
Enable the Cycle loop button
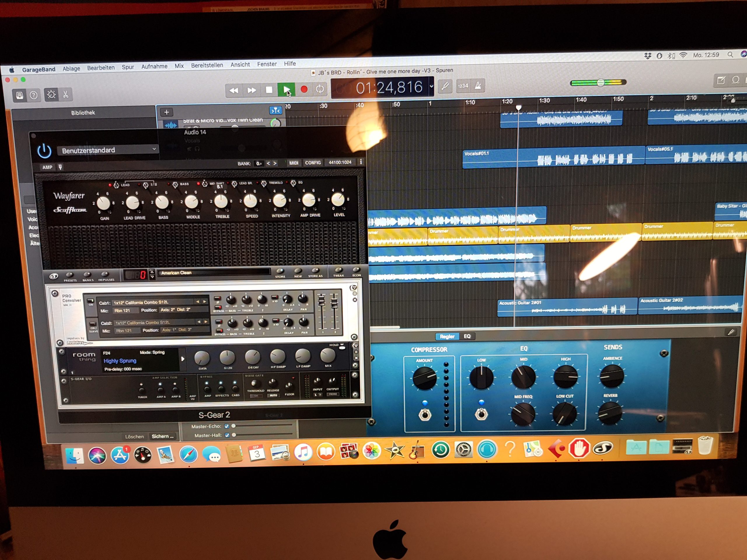(320, 89)
